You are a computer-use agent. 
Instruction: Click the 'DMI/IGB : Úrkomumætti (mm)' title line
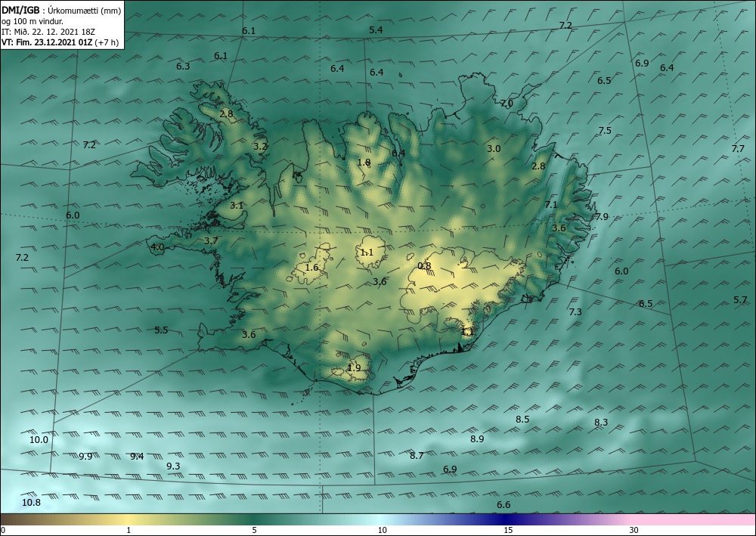[x=61, y=10]
